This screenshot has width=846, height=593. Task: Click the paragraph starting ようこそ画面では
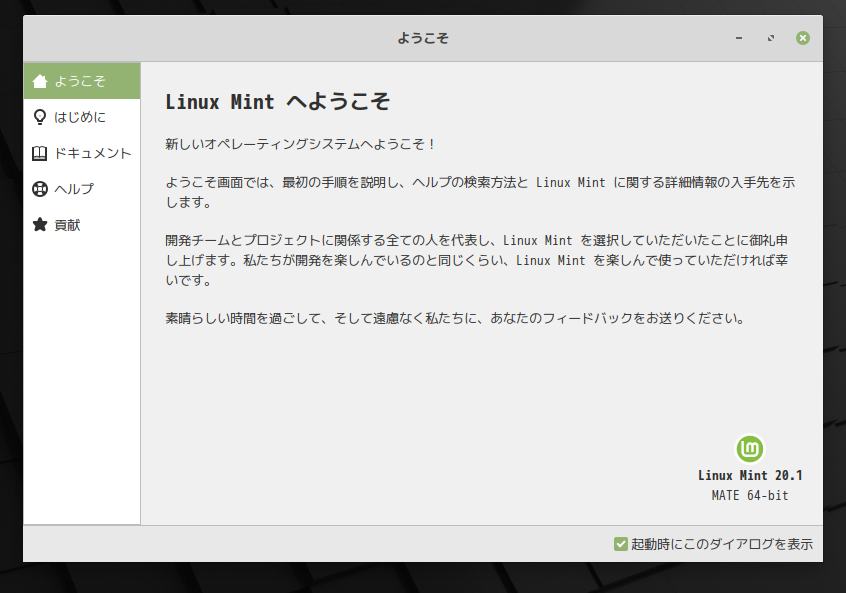pyautogui.click(x=480, y=192)
